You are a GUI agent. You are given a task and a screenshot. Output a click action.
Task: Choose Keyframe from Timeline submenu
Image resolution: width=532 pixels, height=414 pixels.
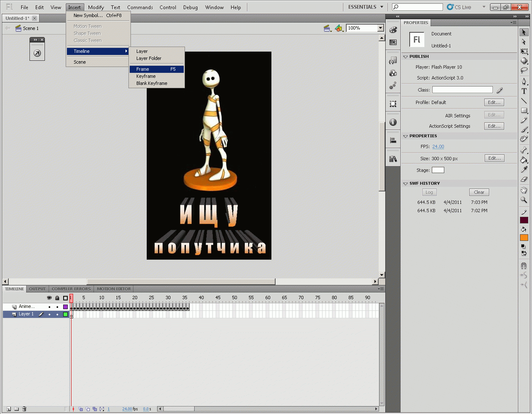[x=157, y=76]
